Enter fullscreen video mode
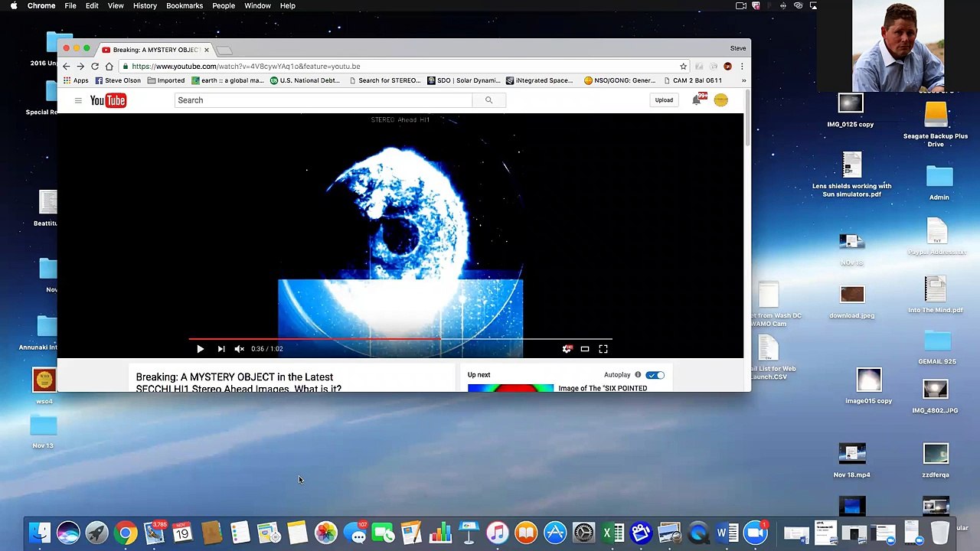Screen dimensions: 980x551 pyautogui.click(x=603, y=349)
